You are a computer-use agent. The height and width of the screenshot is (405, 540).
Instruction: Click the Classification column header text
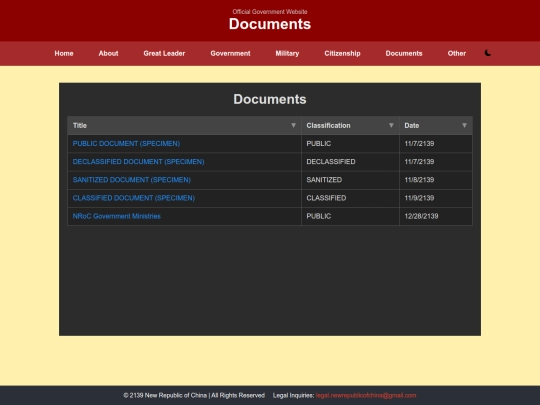[x=328, y=125]
